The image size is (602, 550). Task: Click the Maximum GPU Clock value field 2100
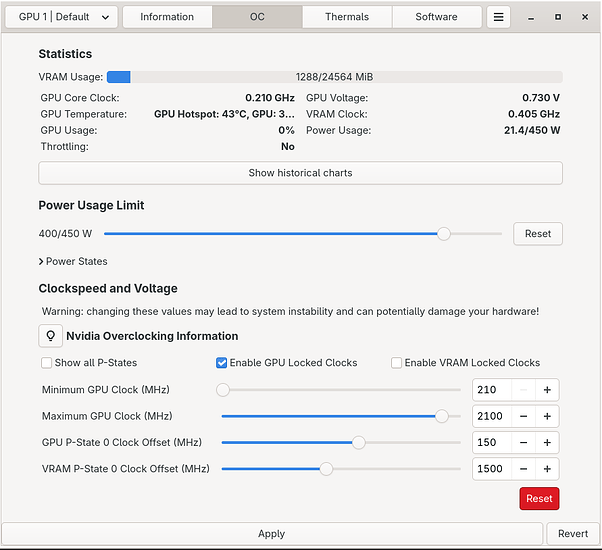pyautogui.click(x=492, y=416)
